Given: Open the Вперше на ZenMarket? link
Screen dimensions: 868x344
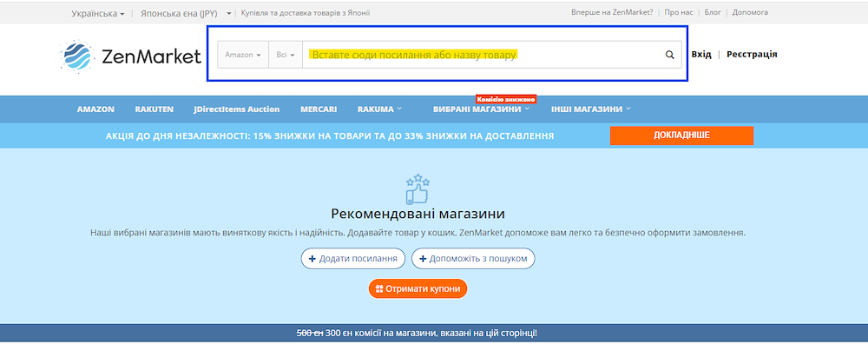Looking at the screenshot, I should coord(612,12).
